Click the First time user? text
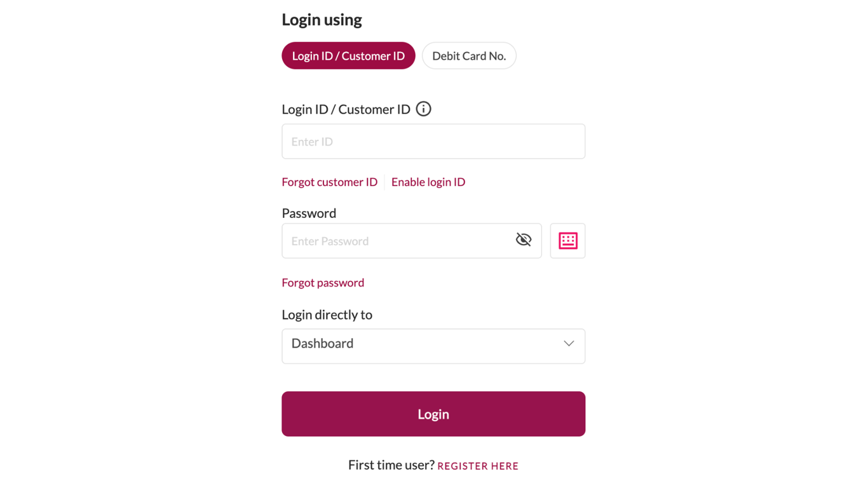This screenshot has width=868, height=488. (x=391, y=465)
